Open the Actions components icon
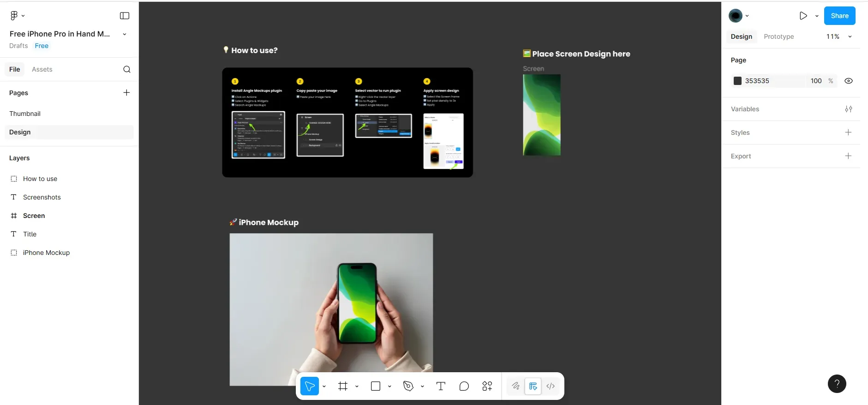 pos(487,386)
